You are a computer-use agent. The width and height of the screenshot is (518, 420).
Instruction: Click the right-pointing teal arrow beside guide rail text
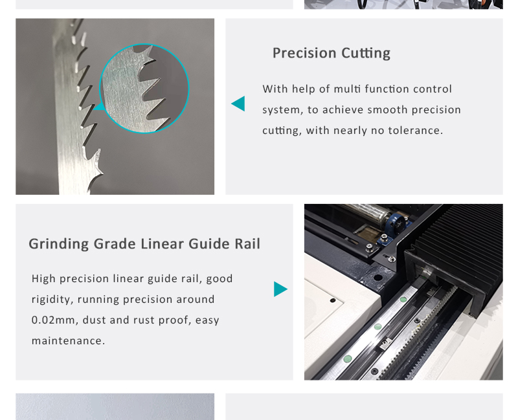(280, 289)
